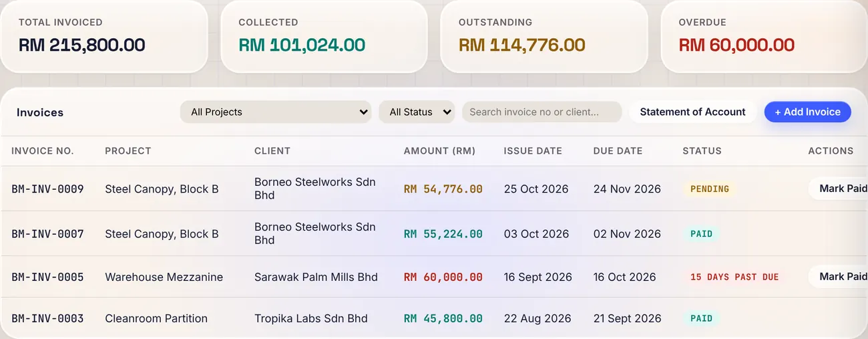868x339 pixels.
Task: Click the 25 Oct 2026 issue date
Action: (x=536, y=189)
